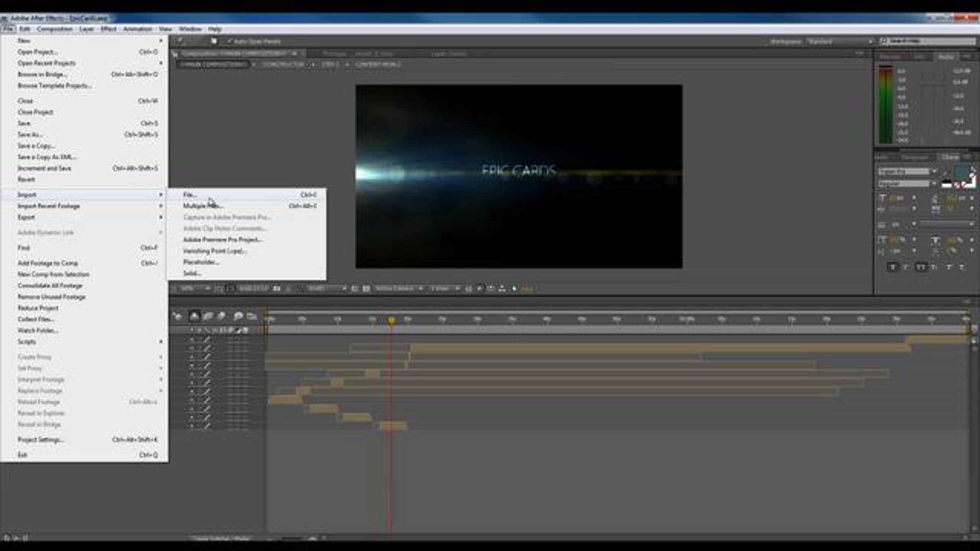Open the Active Camera view dropdown
This screenshot has height=551, width=980.
point(399,289)
